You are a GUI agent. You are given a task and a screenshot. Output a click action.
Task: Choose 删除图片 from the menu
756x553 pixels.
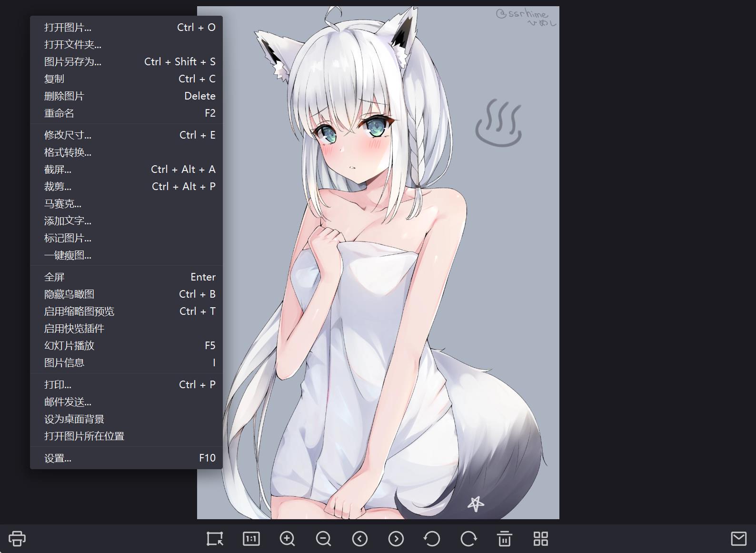point(126,96)
